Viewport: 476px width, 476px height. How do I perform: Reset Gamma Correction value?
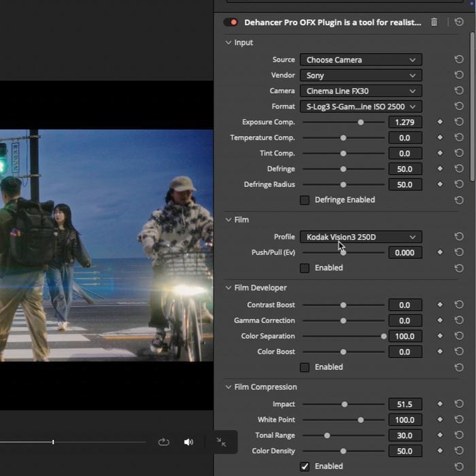click(x=459, y=320)
